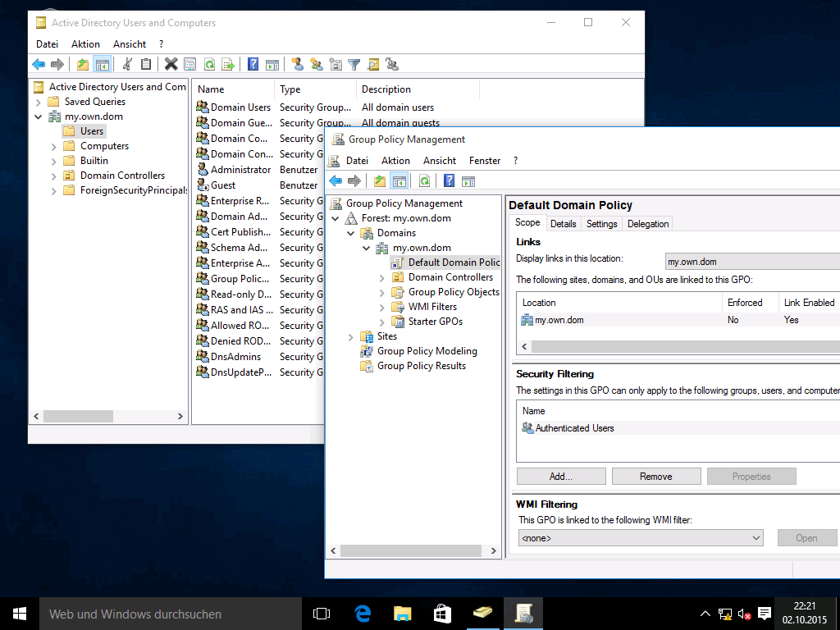Collapse the Forest: my.own.dom node
The image size is (840, 630).
click(336, 218)
